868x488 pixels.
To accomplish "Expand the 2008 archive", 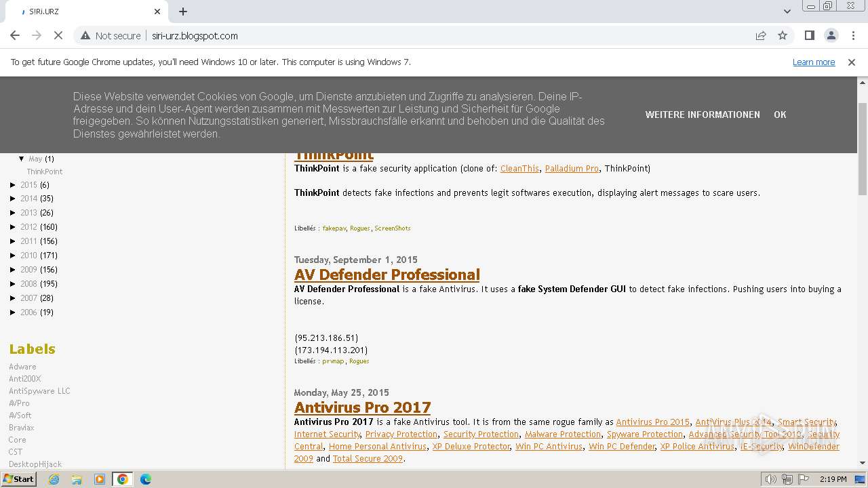I will tap(13, 284).
